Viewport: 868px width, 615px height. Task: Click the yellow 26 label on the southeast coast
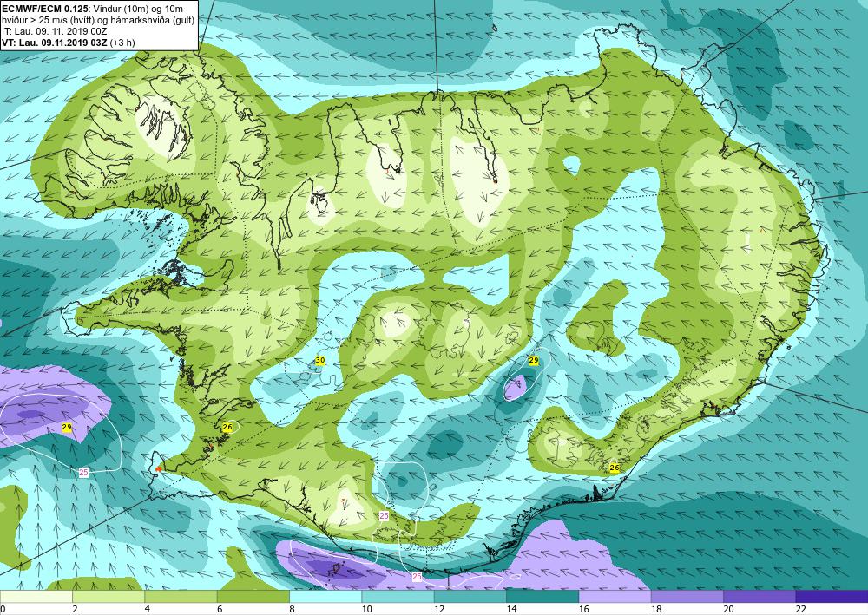tap(615, 468)
